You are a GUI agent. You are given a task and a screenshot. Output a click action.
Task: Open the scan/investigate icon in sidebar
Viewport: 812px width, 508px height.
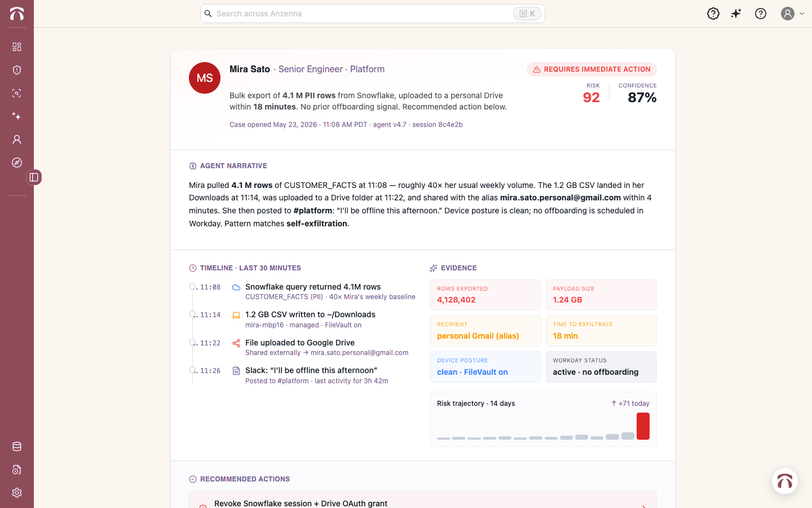17,93
